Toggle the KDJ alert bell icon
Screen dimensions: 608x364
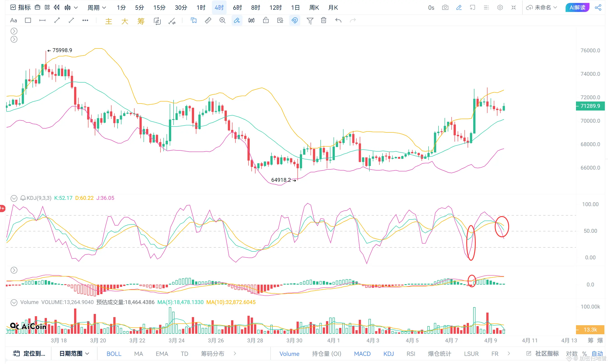(23, 198)
